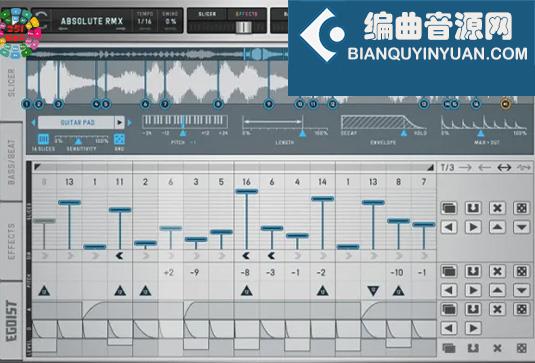Clear the attack/decay envelope row
The height and width of the screenshot is (363, 535).
497,309
